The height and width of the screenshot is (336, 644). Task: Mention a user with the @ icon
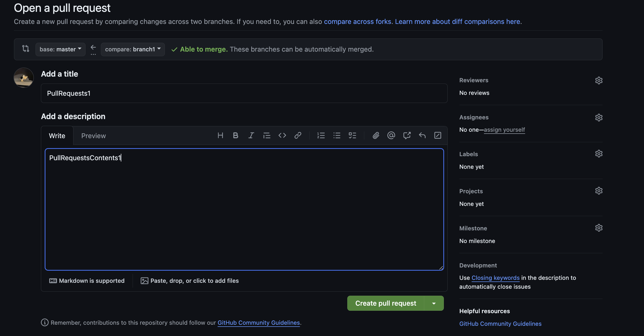point(391,135)
